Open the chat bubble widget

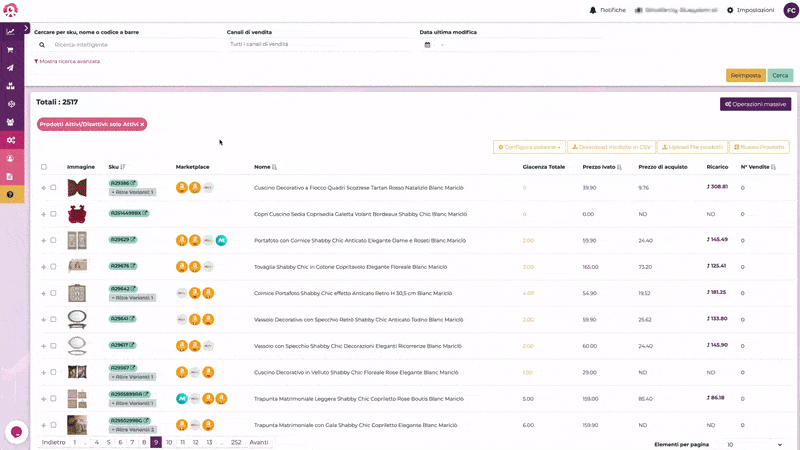[x=16, y=432]
